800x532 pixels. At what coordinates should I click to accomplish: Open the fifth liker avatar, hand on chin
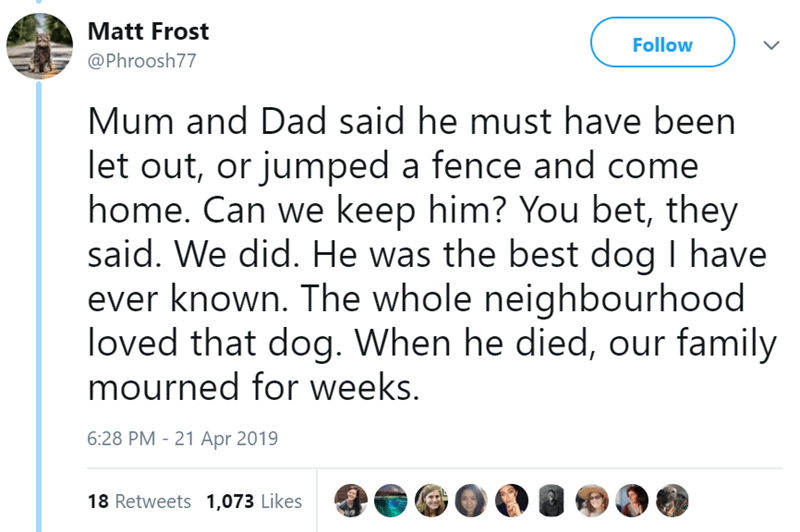[511, 499]
